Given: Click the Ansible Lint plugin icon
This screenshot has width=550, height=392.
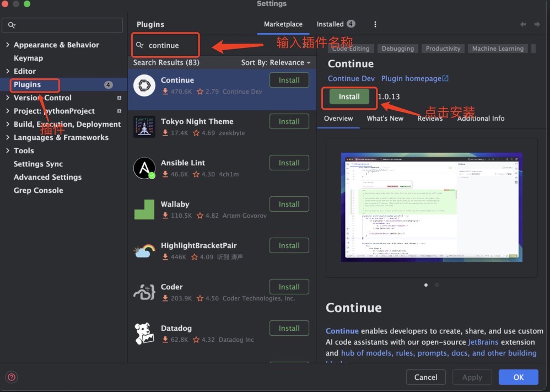Looking at the screenshot, I should click(144, 168).
